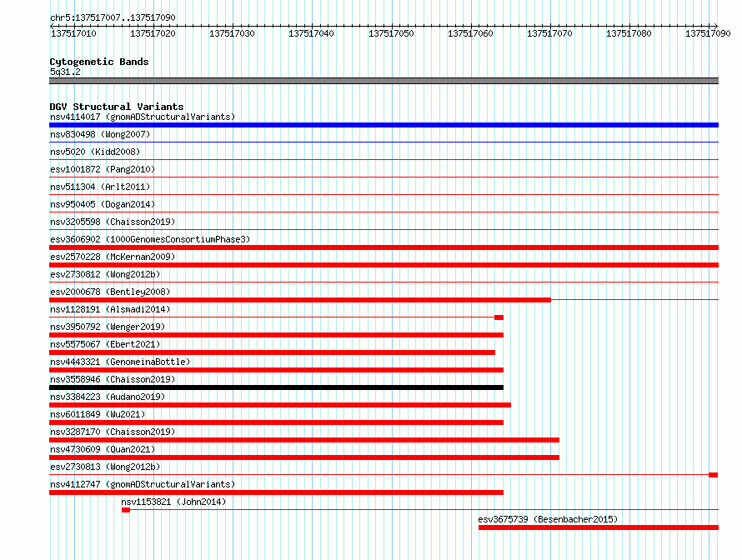Open esv3606902 1000GenomesConsortiumPhase3 label

(x=150, y=239)
